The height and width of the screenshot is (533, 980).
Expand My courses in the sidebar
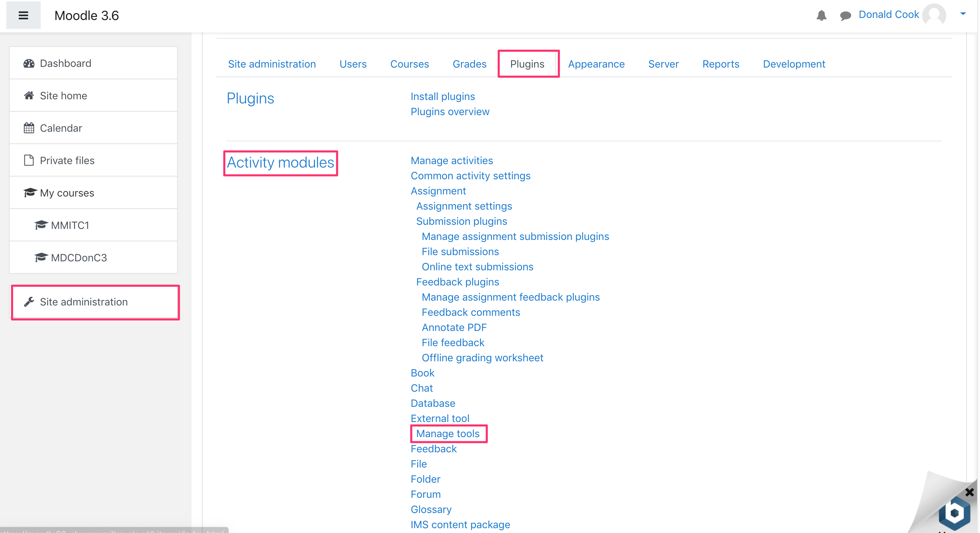pos(67,193)
